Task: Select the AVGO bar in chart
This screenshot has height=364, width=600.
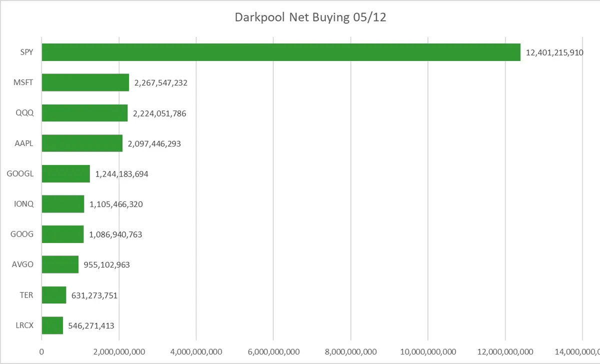Action: [60, 264]
